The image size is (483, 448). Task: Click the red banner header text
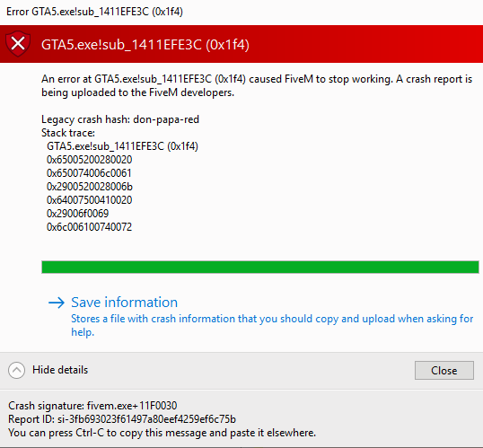pos(145,45)
